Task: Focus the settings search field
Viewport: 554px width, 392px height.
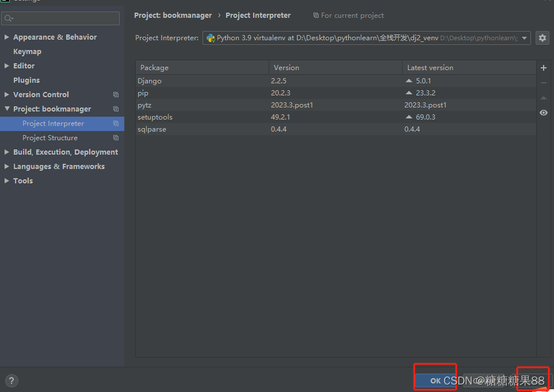Action: pyautogui.click(x=60, y=18)
